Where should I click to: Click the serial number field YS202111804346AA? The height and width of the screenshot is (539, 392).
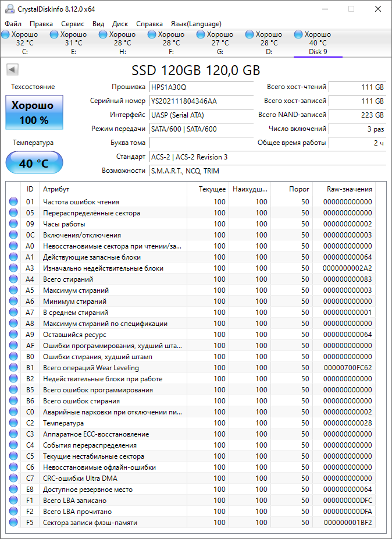pyautogui.click(x=201, y=101)
